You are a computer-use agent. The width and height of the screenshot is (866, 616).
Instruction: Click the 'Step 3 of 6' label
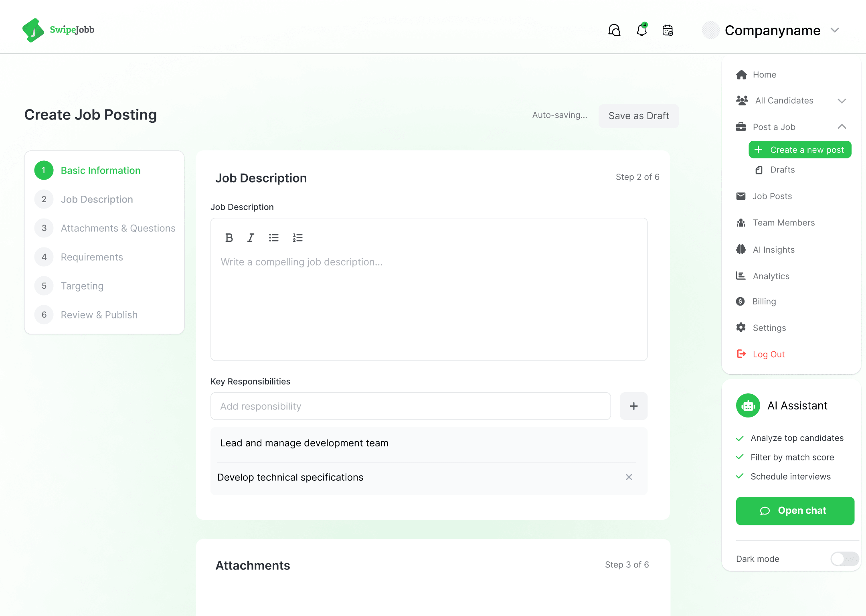click(x=627, y=565)
